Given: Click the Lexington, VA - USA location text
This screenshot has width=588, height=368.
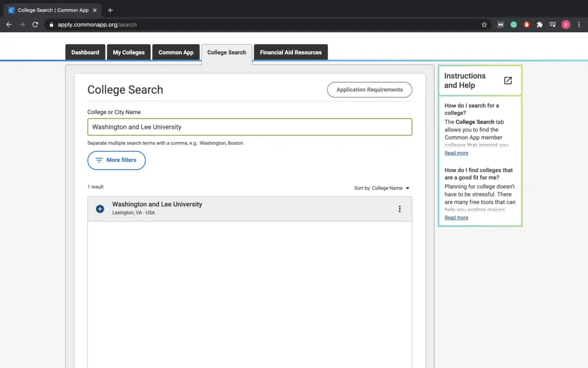Looking at the screenshot, I should pyautogui.click(x=133, y=213).
